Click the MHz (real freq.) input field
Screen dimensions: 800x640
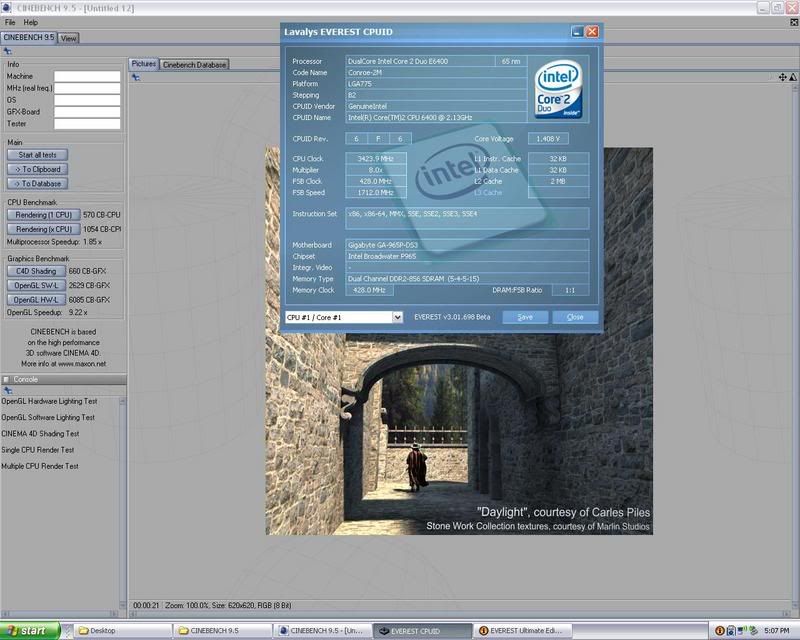coord(87,88)
